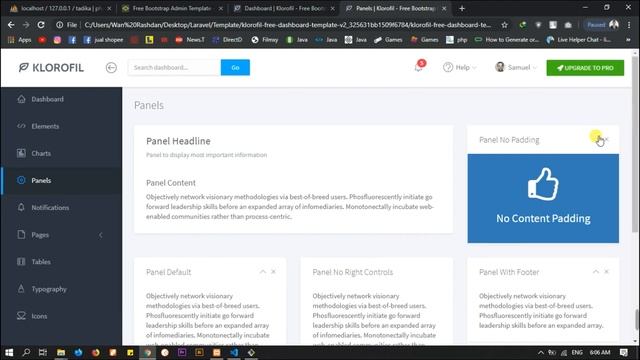Click the Charts icon in sidebar
The width and height of the screenshot is (640, 360).
click(x=21, y=153)
